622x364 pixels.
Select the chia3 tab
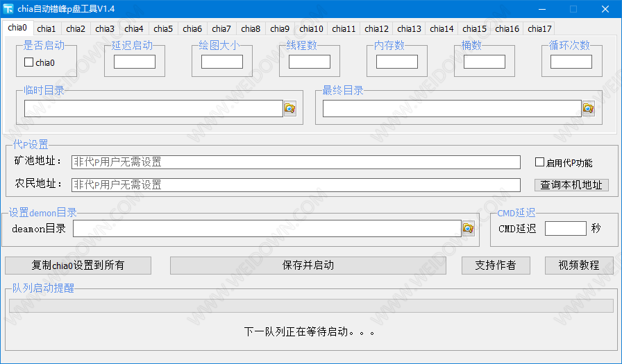tap(105, 29)
